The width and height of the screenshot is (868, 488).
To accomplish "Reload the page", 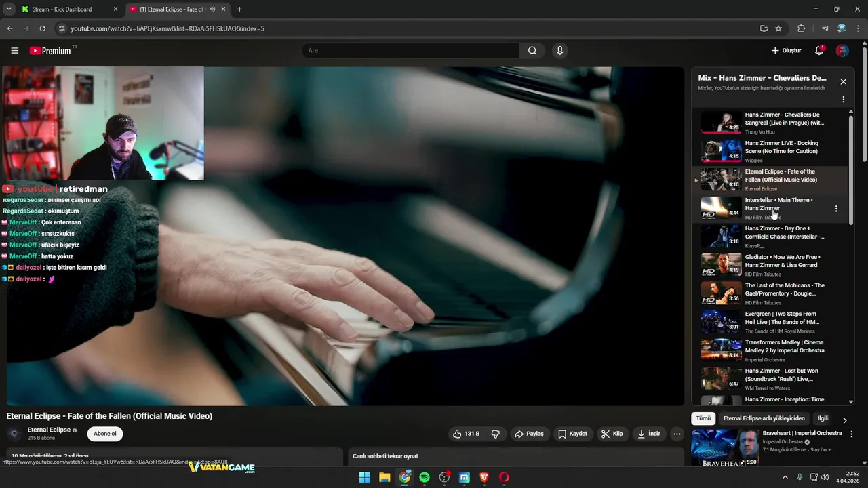I will pos(42,28).
